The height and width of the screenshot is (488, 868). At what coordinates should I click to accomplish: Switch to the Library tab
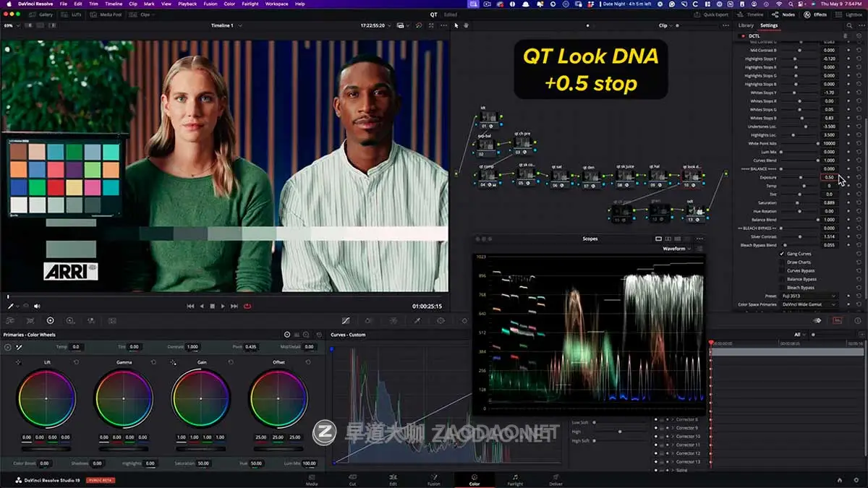[x=746, y=25]
